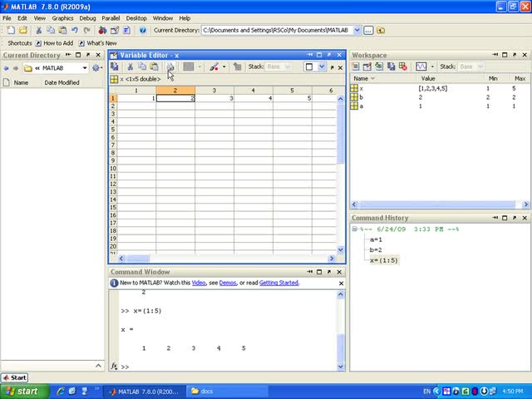Click the blue Help question mark icon
This screenshot has width=532, height=399.
pyautogui.click(x=142, y=30)
